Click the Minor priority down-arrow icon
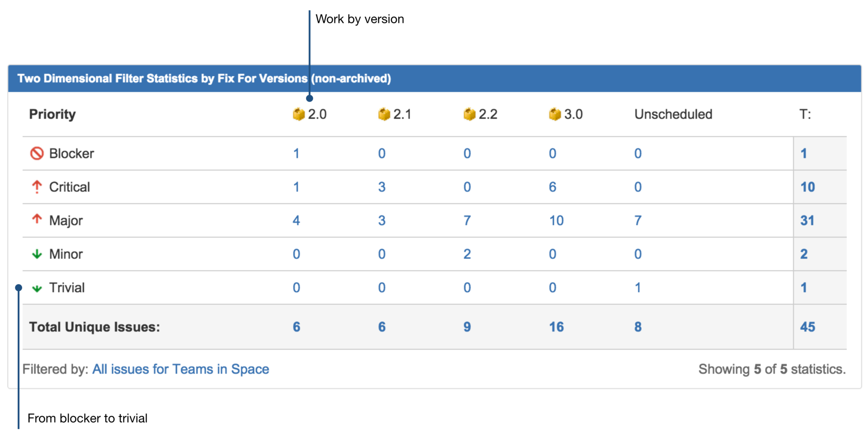The height and width of the screenshot is (437, 868). 37,254
